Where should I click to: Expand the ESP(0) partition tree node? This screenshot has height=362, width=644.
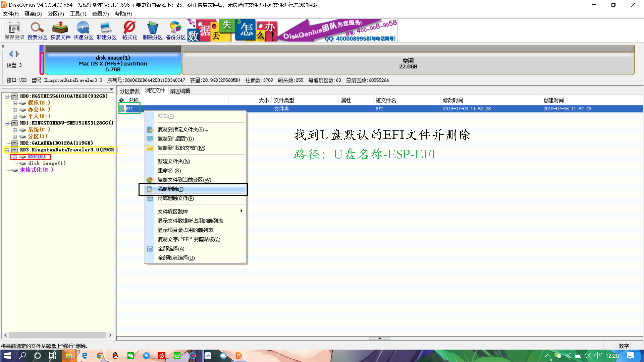(15, 157)
